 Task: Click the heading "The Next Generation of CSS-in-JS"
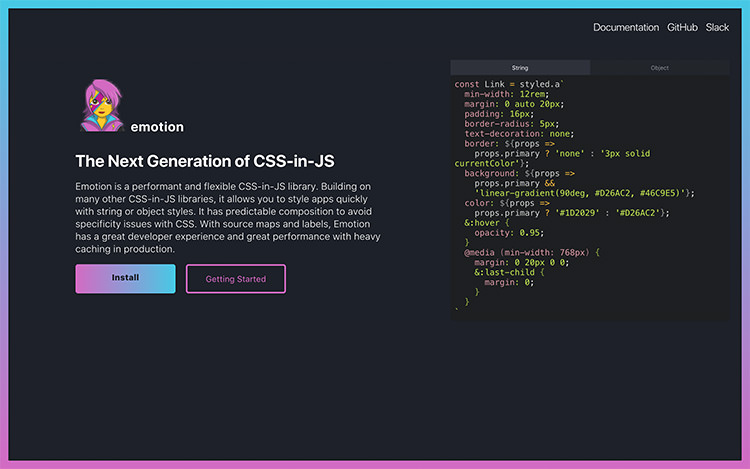pos(205,161)
